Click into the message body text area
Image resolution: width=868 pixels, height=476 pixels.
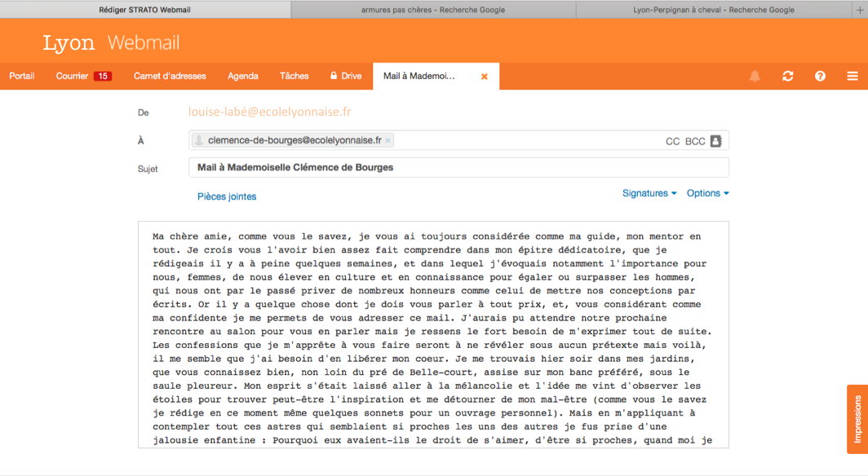click(x=433, y=334)
